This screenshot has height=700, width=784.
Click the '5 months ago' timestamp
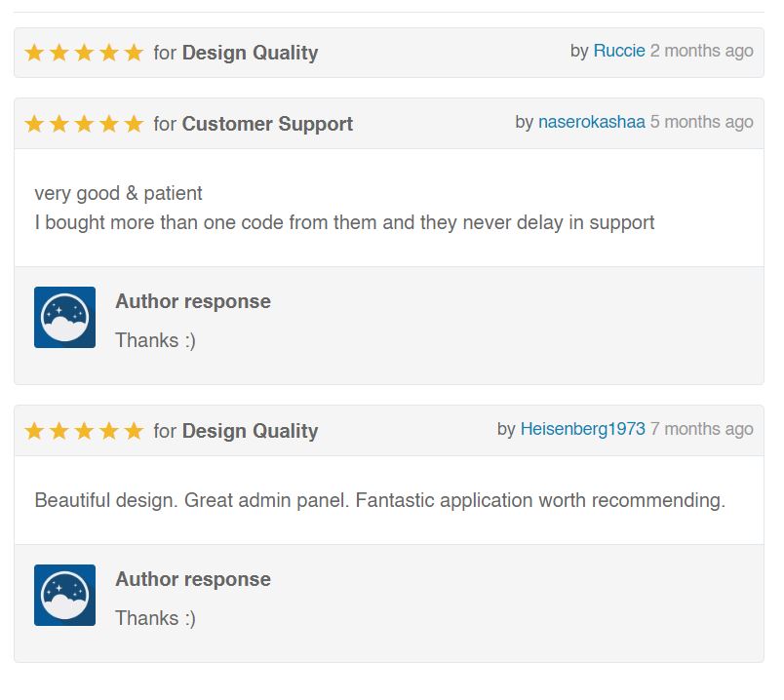tap(701, 122)
